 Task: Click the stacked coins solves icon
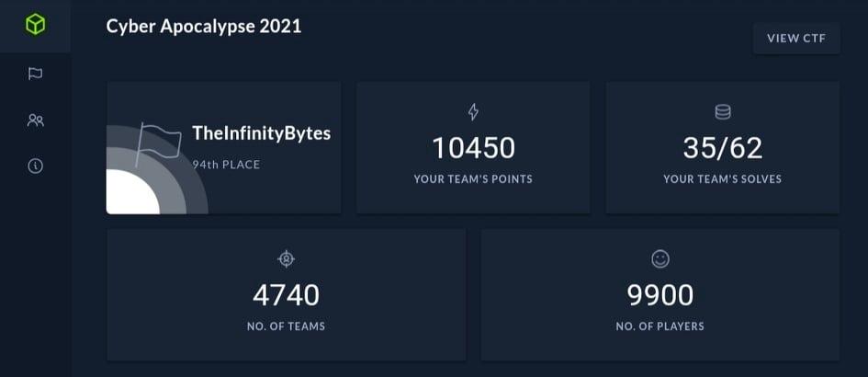[722, 112]
